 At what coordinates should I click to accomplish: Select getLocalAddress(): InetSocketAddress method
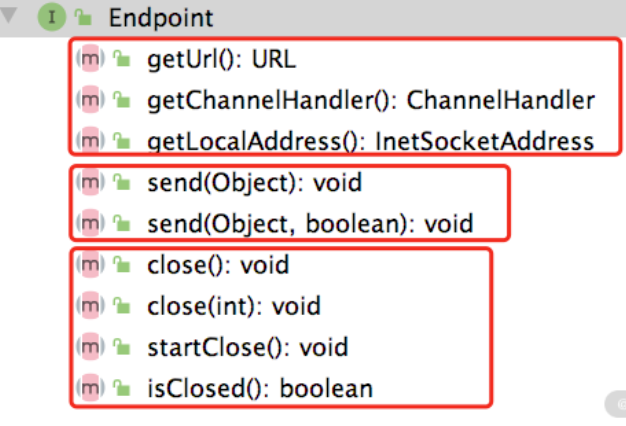370,141
